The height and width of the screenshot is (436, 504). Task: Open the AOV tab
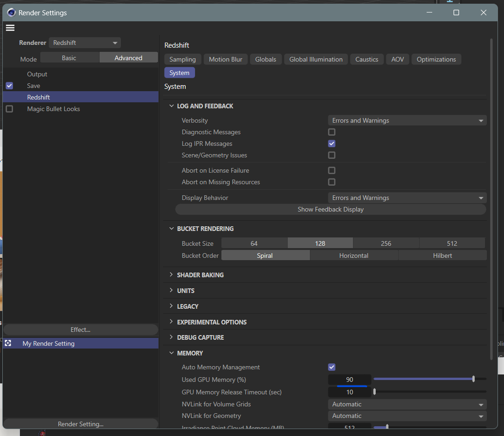pos(397,59)
